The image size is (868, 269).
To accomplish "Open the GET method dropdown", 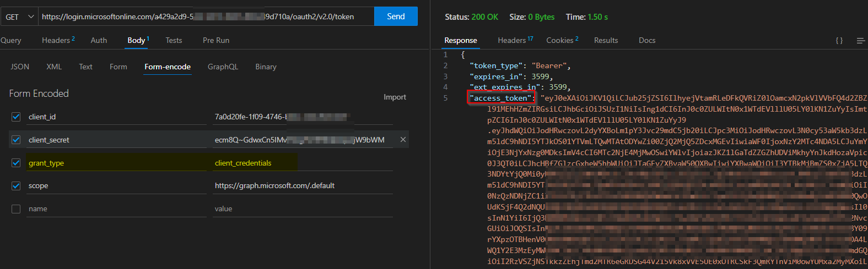I will click(19, 17).
